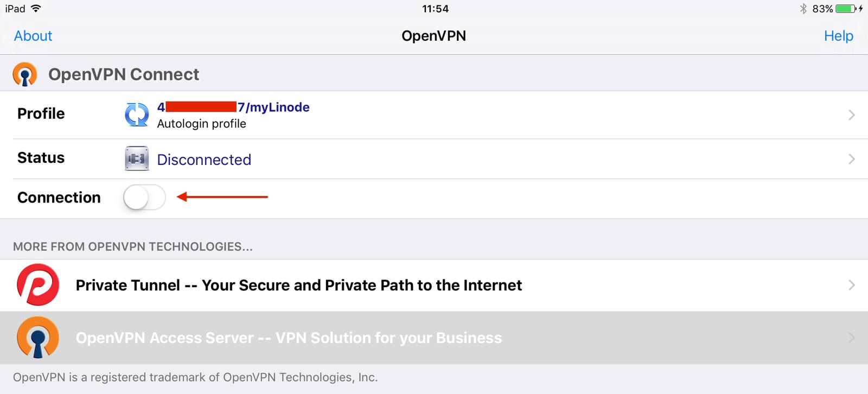Screen dimensions: 868x394
Task: Expand the Private Tunnel row chevron
Action: pos(852,285)
